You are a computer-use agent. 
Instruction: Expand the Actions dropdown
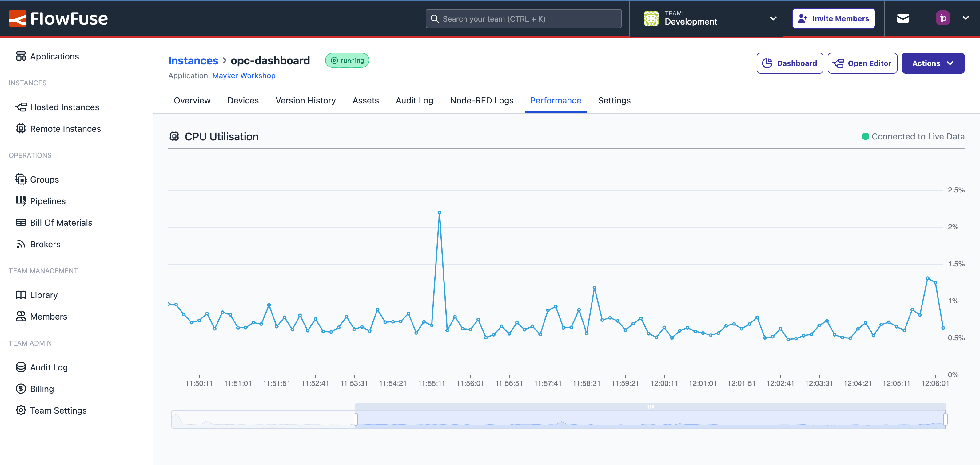point(933,63)
